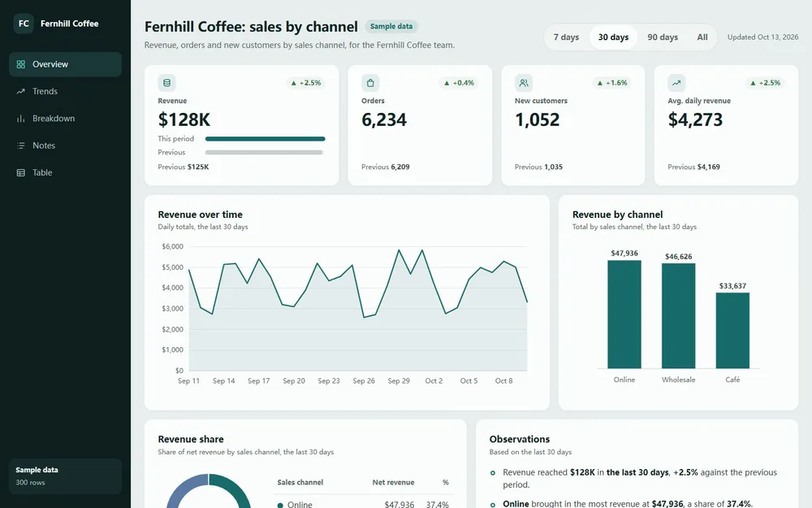This screenshot has width=812, height=508.
Task: Click the $4,273 average daily revenue value
Action: coord(695,119)
